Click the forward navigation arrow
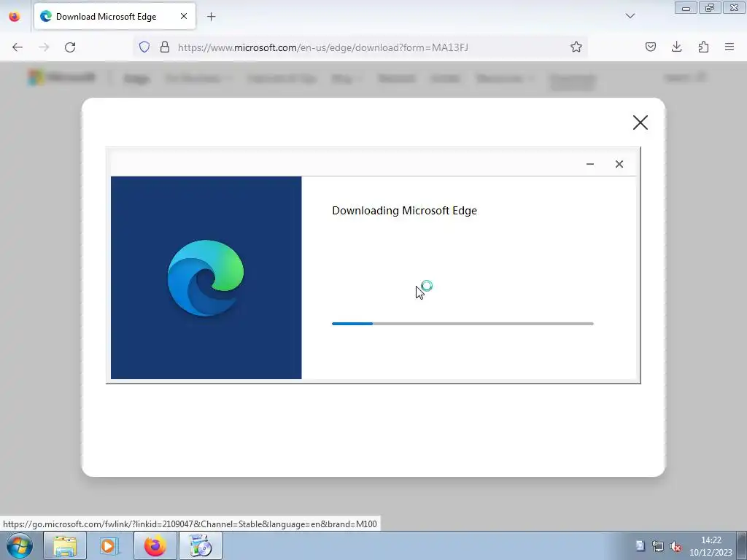The width and height of the screenshot is (747, 560). tap(44, 47)
